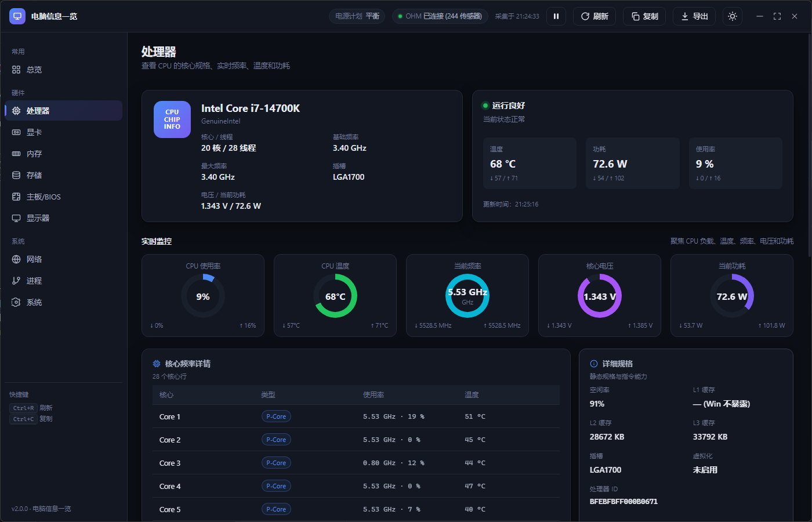The image size is (812, 522).
Task: Click the Ctrl+C 复制 shortcut hint
Action: click(x=31, y=419)
